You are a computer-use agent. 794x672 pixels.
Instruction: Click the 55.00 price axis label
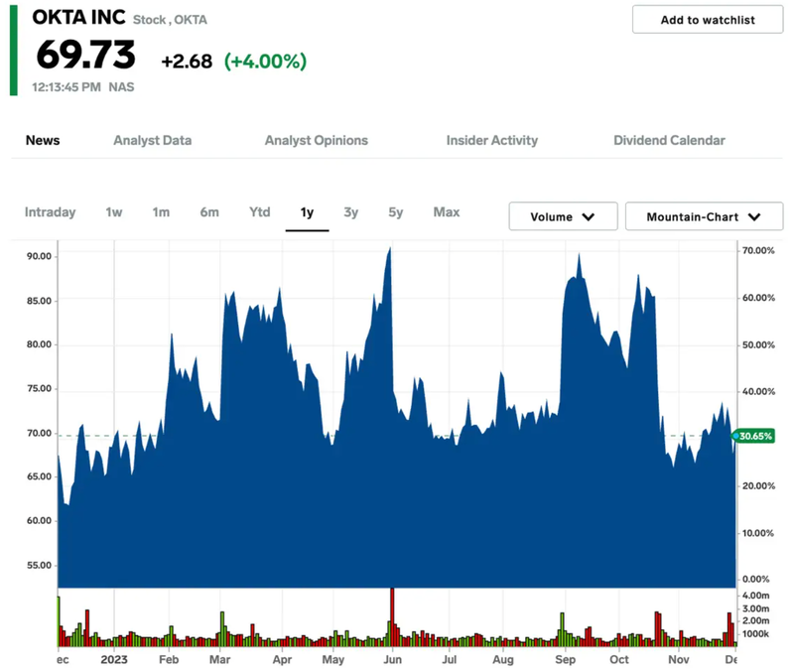pos(39,565)
